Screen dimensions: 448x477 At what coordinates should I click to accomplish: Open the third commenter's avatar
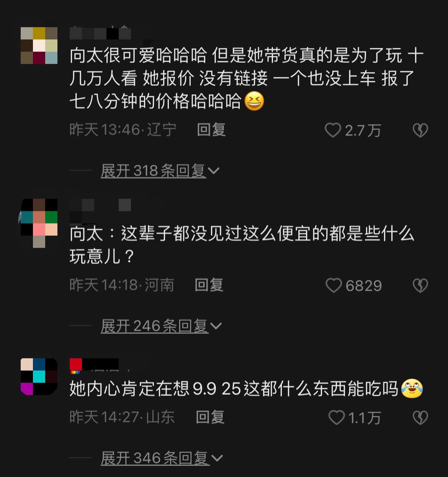coord(39,376)
